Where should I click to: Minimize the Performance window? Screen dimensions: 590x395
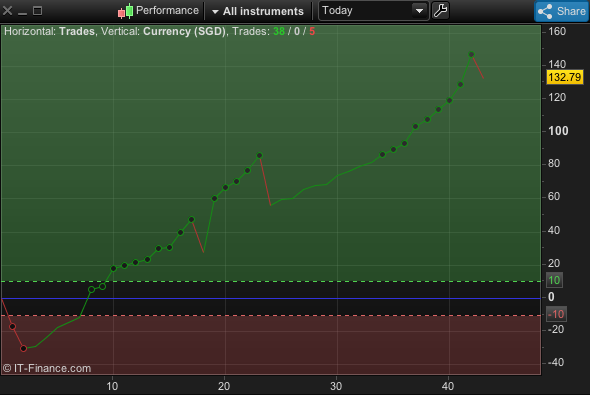point(22,11)
